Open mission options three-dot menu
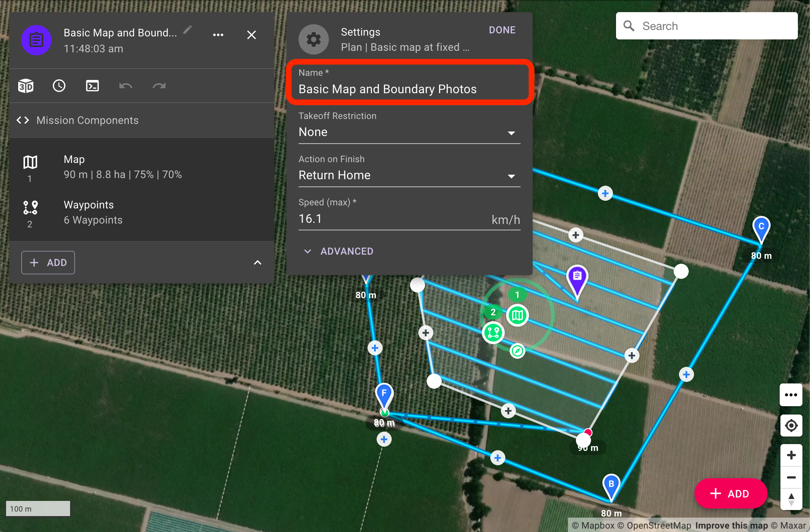The height and width of the screenshot is (532, 810). pyautogui.click(x=218, y=35)
